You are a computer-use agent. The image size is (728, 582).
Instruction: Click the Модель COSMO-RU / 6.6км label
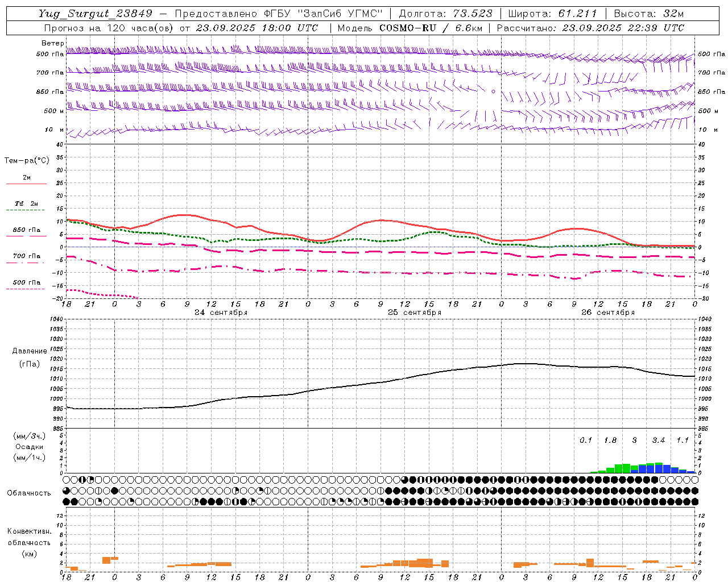click(x=409, y=28)
